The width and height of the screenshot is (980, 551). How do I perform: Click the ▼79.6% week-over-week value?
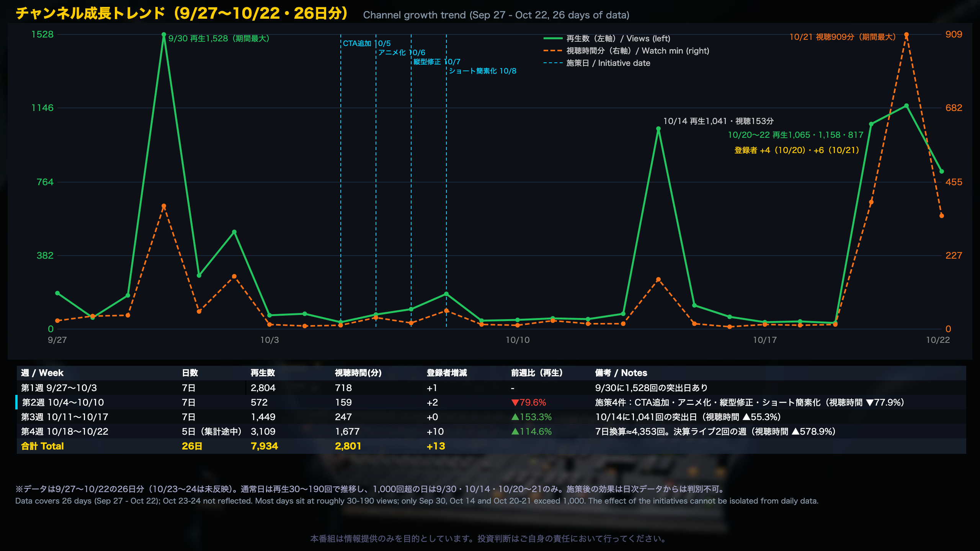529,403
